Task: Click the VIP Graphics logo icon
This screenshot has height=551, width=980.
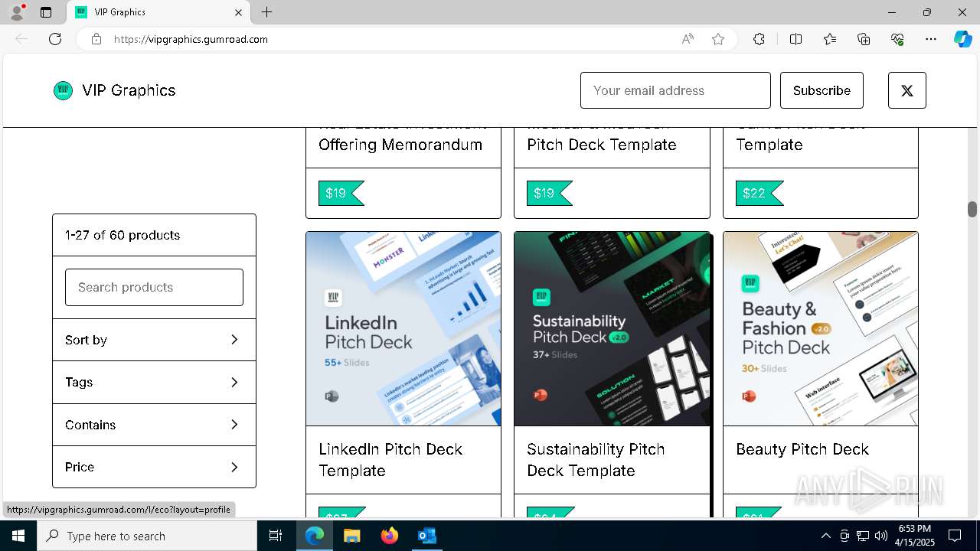Action: (x=63, y=90)
